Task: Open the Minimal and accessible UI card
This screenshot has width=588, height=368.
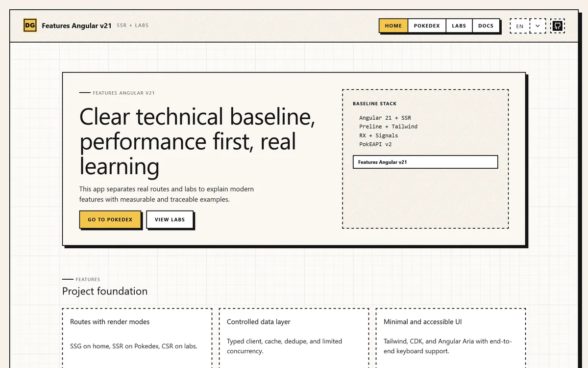Action: click(x=451, y=338)
